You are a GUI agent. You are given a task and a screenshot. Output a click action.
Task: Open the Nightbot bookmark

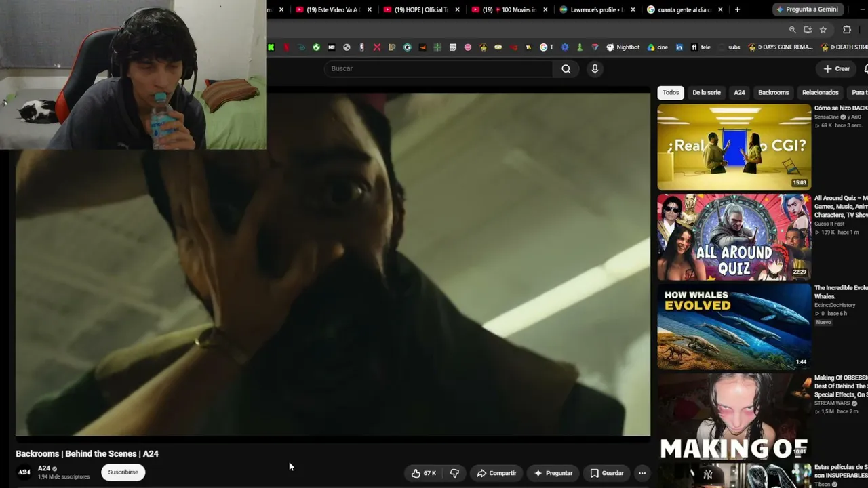coord(623,47)
